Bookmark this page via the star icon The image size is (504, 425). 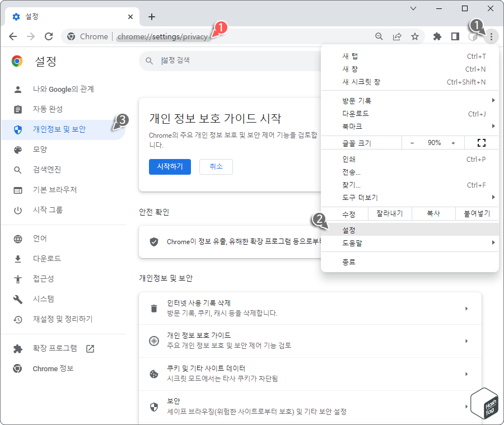click(415, 36)
